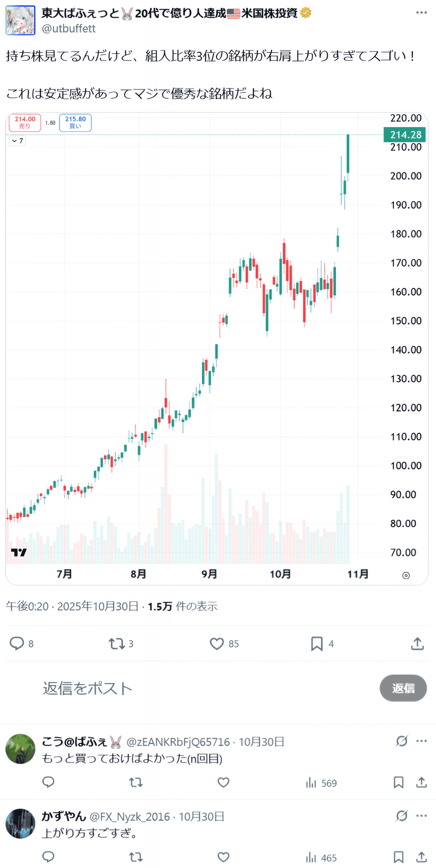Click the 215.80 buy price button
This screenshot has width=436, height=868.
pyautogui.click(x=75, y=122)
